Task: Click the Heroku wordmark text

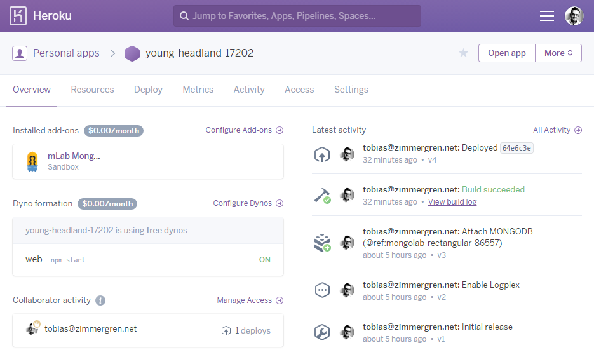Action: pos(52,16)
